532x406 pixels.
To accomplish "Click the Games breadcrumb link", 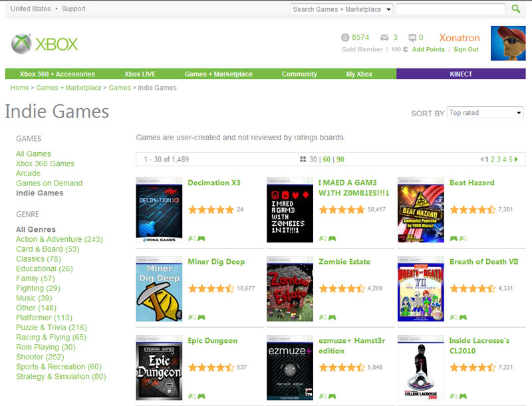I will click(120, 88).
